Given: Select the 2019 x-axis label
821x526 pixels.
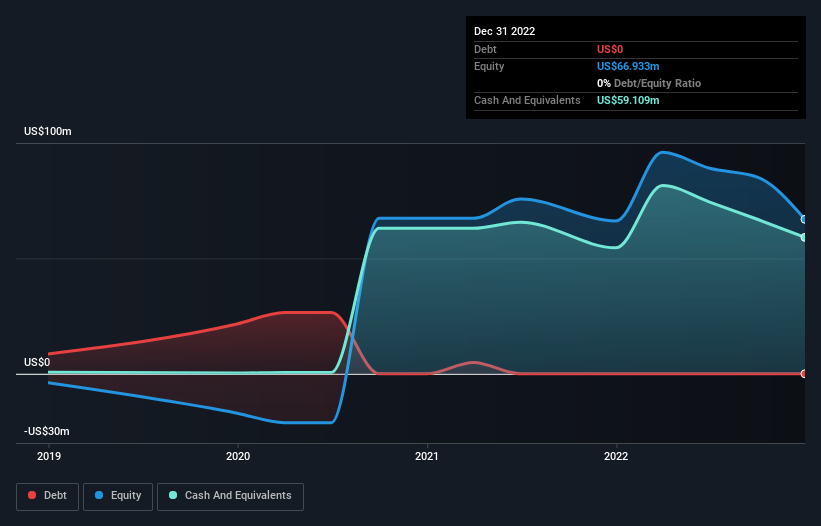Looking at the screenshot, I should pos(49,456).
